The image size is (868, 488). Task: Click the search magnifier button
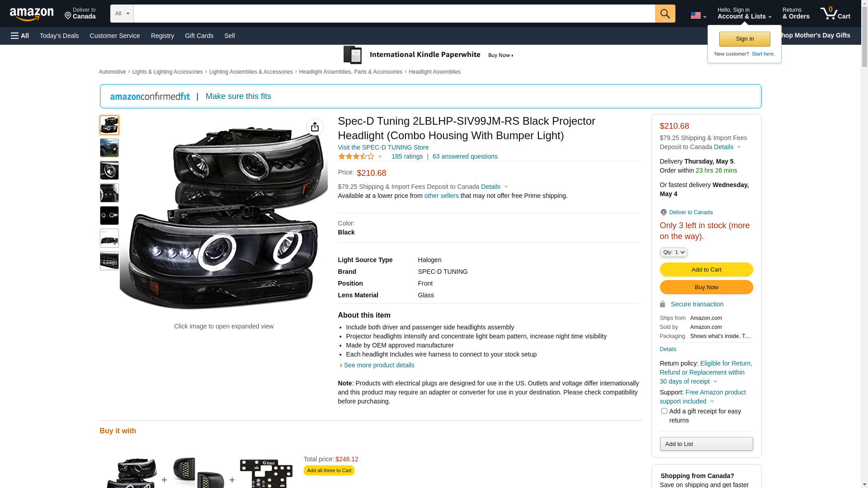(x=665, y=14)
